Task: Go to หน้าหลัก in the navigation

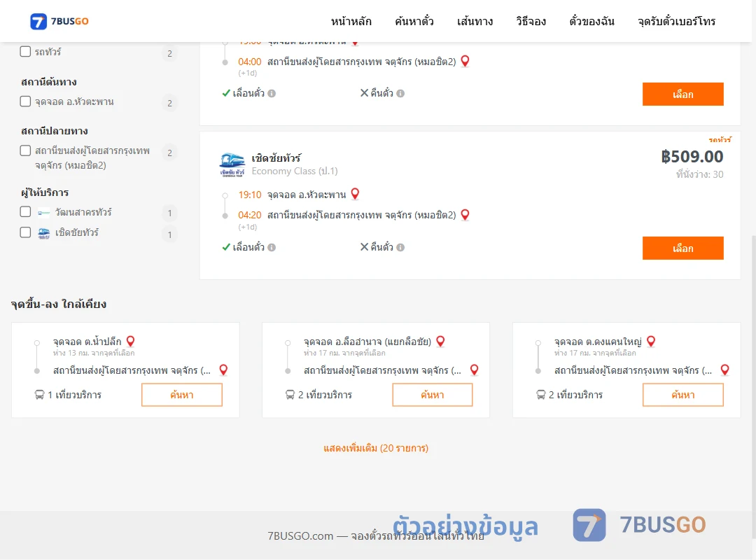Action: 351,21
